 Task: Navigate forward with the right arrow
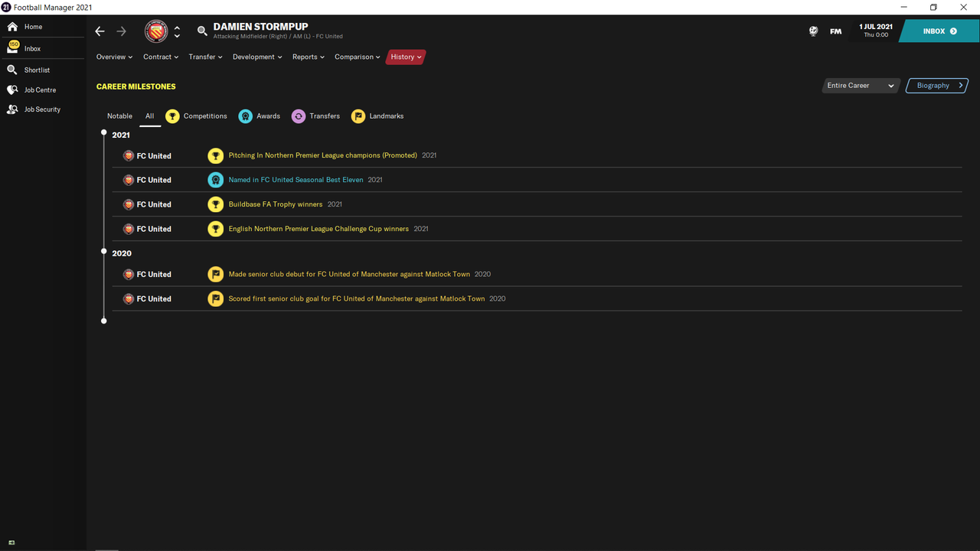pyautogui.click(x=121, y=31)
